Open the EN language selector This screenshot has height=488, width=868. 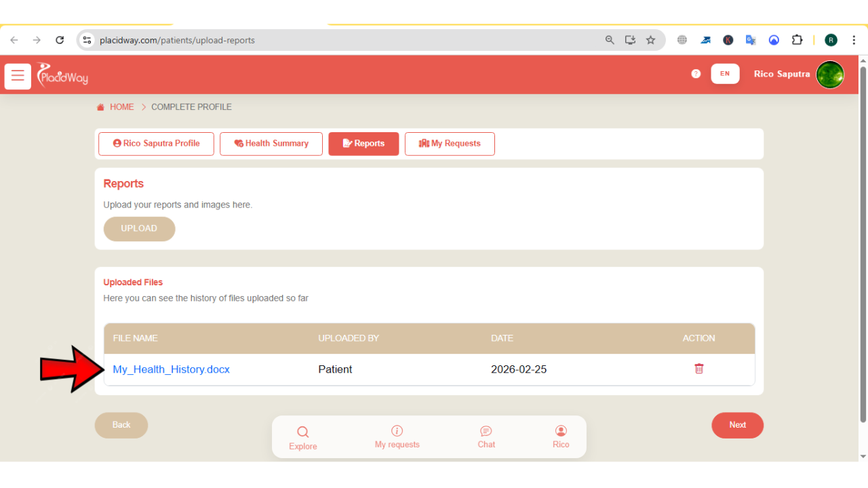(725, 74)
